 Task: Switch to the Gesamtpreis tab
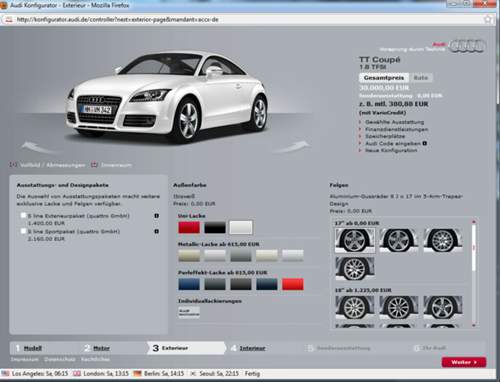tap(384, 78)
